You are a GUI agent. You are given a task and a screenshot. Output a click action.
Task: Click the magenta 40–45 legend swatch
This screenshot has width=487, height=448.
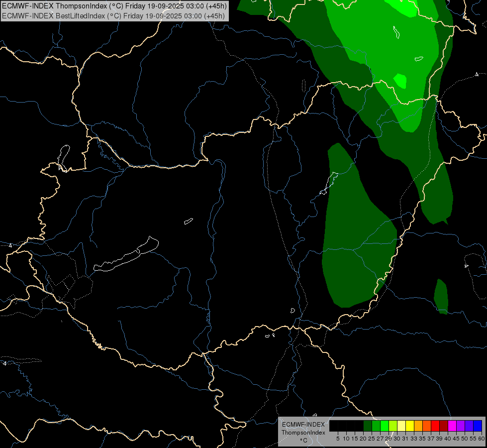click(x=453, y=426)
